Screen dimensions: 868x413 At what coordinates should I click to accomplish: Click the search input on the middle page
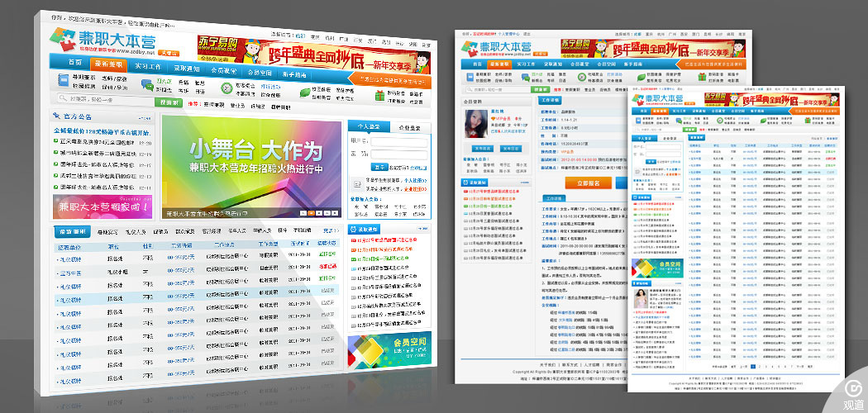[499, 88]
